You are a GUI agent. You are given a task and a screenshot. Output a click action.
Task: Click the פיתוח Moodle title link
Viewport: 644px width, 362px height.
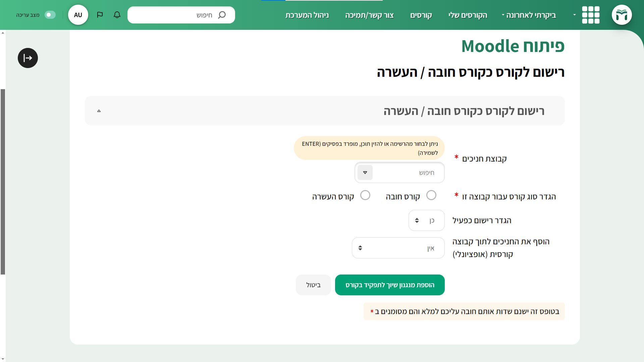[x=513, y=46]
